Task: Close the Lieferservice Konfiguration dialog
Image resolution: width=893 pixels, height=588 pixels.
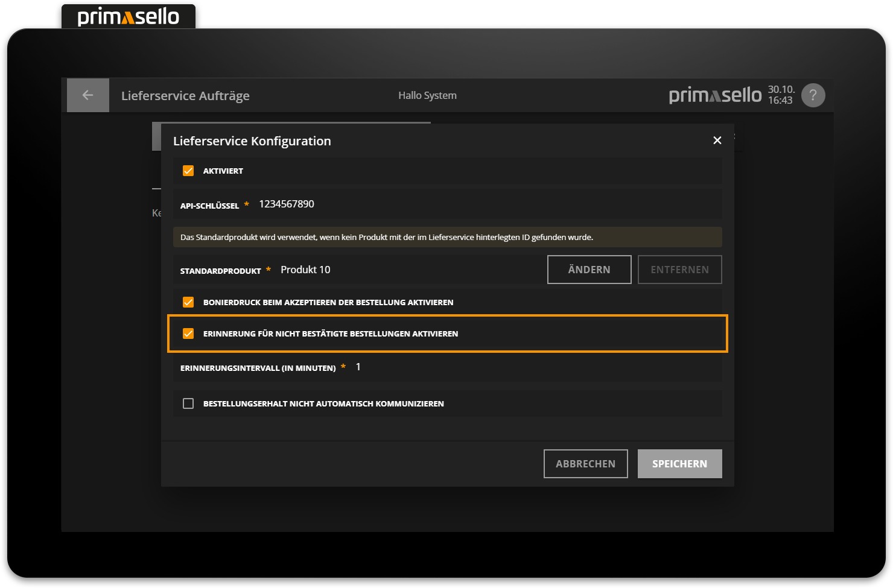Action: coord(717,140)
